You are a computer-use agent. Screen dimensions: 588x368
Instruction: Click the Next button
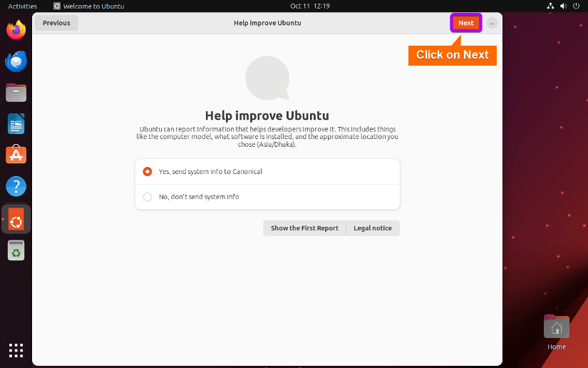(465, 23)
